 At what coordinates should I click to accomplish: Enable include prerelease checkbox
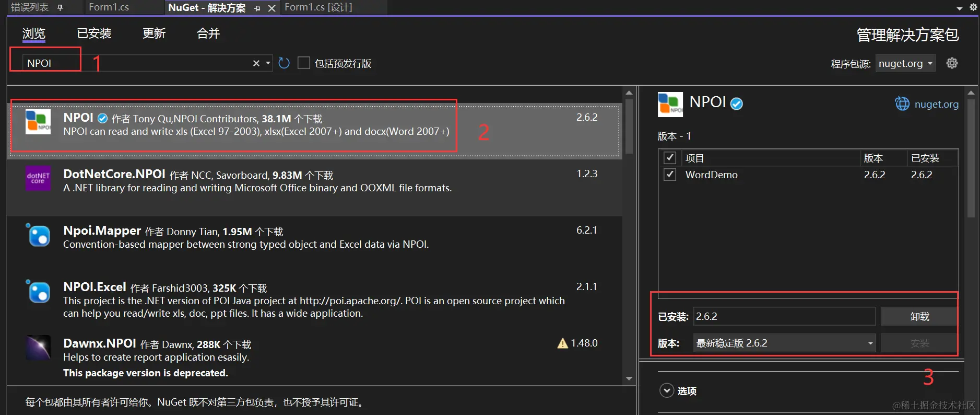[x=304, y=63]
